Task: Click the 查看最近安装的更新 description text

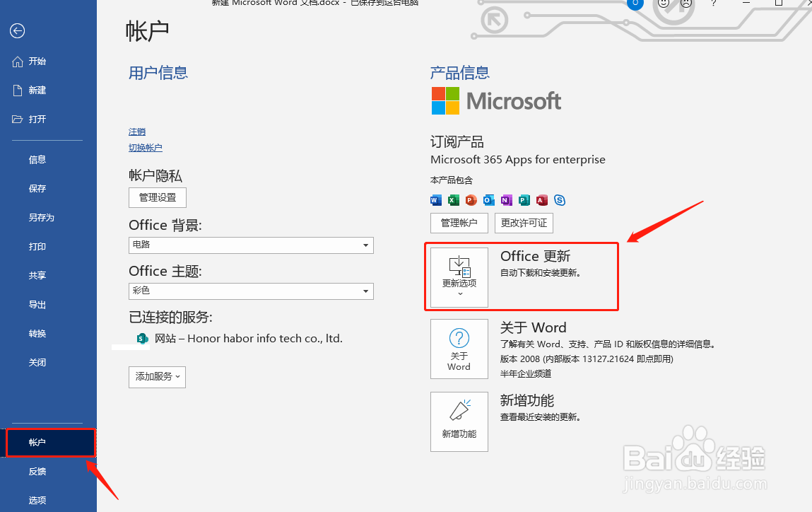Action: (x=540, y=417)
